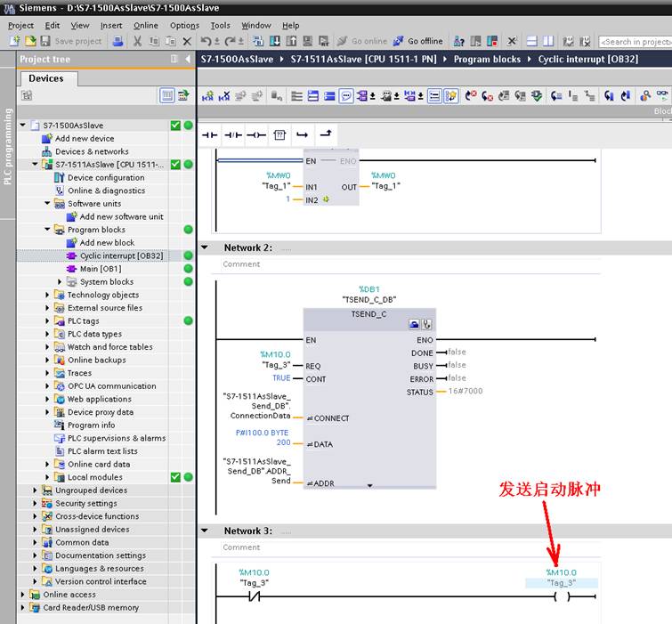Open Device configuration in tree
672x624 pixels.
pyautogui.click(x=106, y=177)
